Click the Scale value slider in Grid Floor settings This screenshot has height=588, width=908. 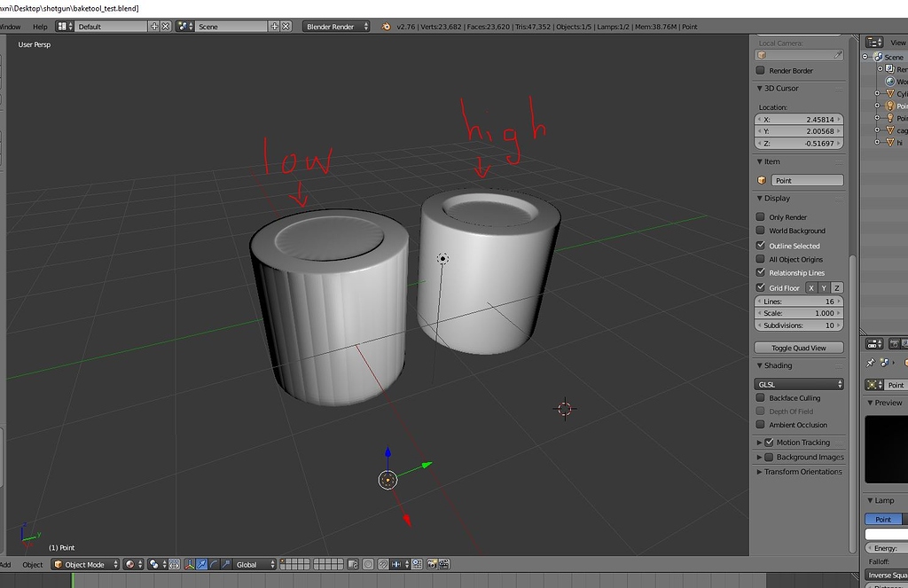click(x=799, y=312)
